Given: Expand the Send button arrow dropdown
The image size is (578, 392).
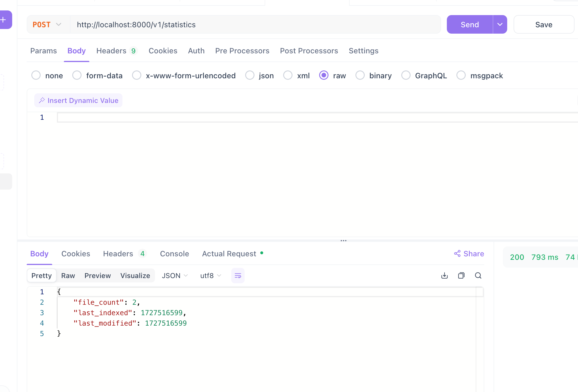Looking at the screenshot, I should pyautogui.click(x=500, y=25).
